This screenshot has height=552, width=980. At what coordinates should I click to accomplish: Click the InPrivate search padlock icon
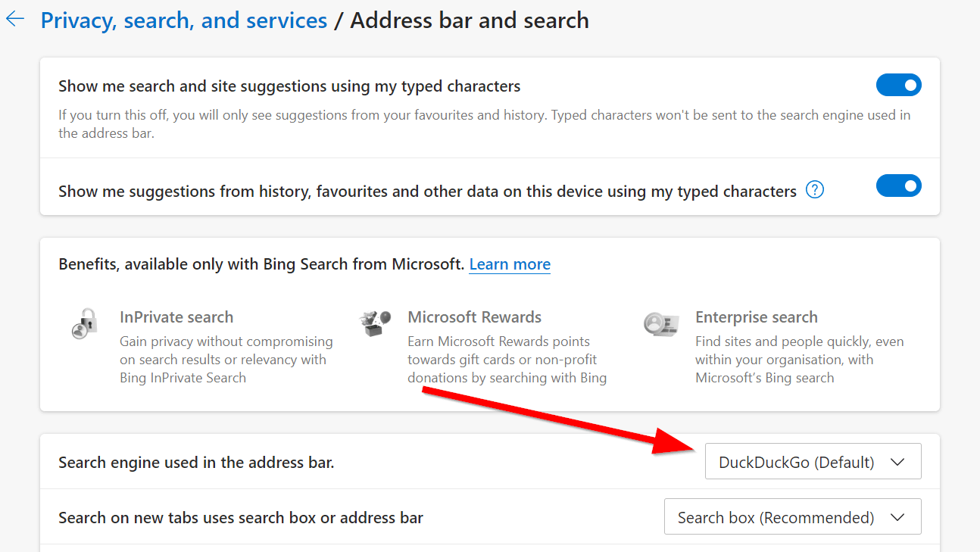86,323
